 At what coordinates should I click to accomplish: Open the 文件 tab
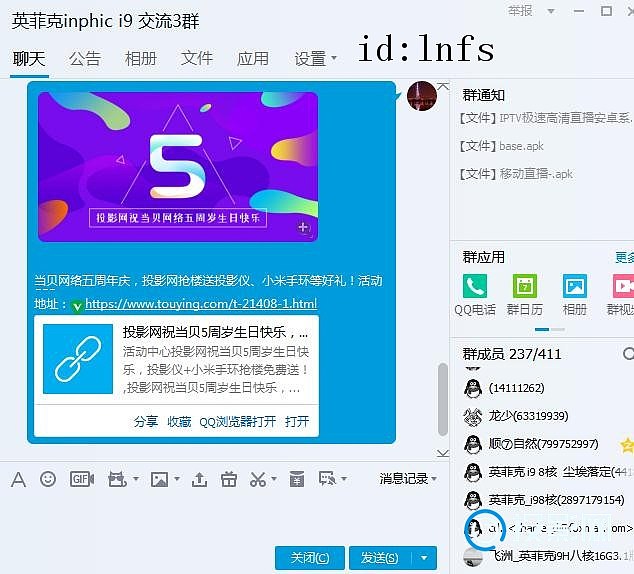tap(197, 59)
